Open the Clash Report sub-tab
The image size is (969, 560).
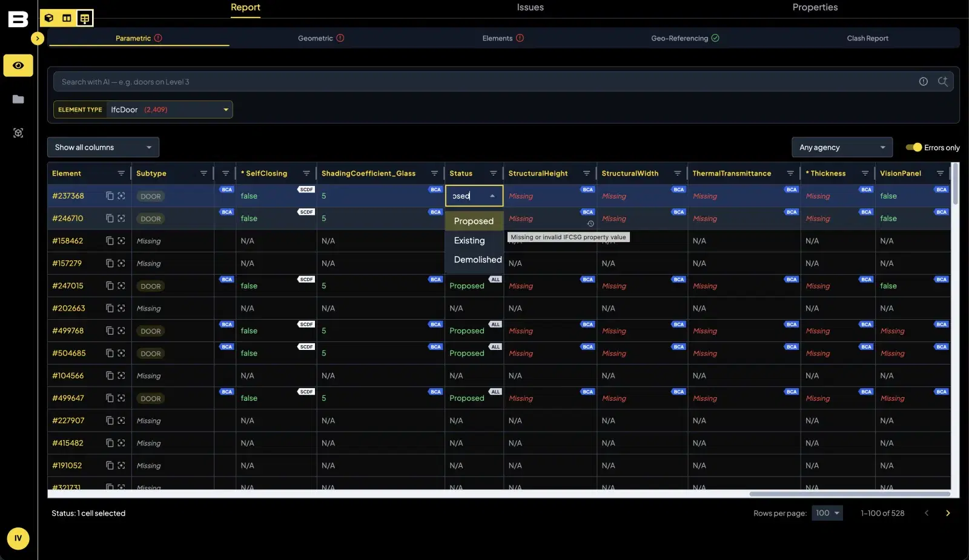867,38
